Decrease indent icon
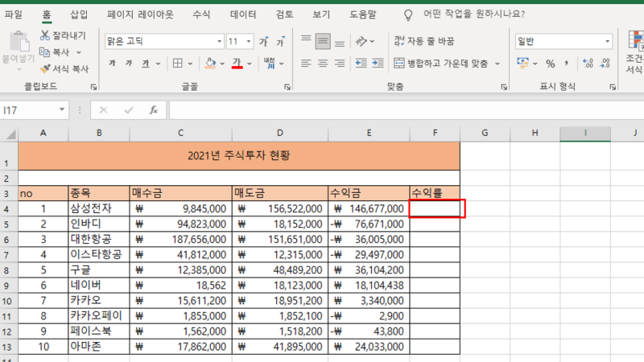Screen dimensions: 644x362 361,64
